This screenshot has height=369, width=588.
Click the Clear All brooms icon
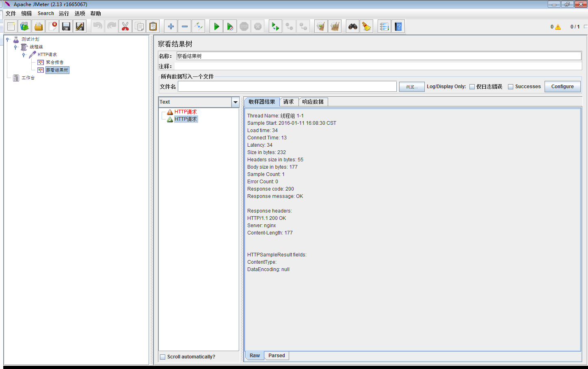point(335,26)
